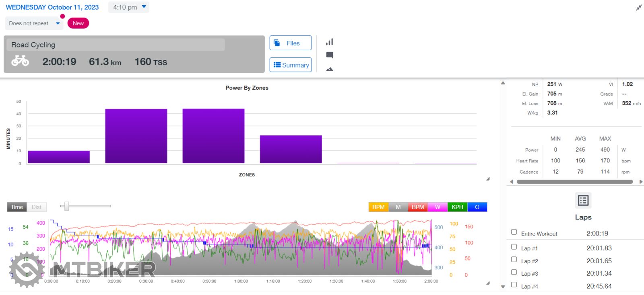Select the Time tab on graph
This screenshot has width=644, height=295.
coord(17,207)
